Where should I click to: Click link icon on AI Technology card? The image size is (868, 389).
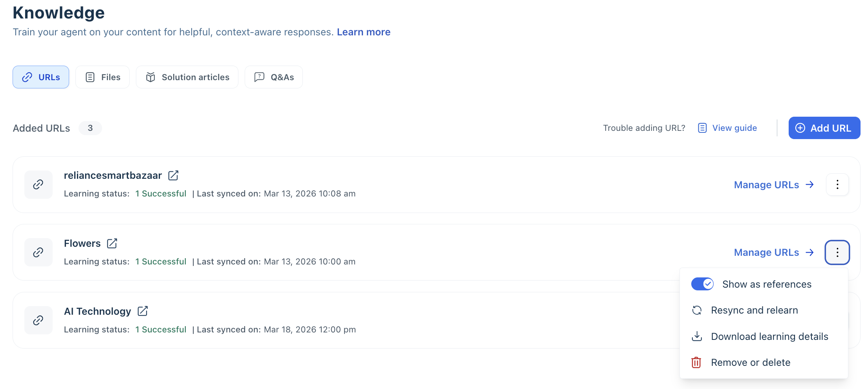pyautogui.click(x=38, y=320)
